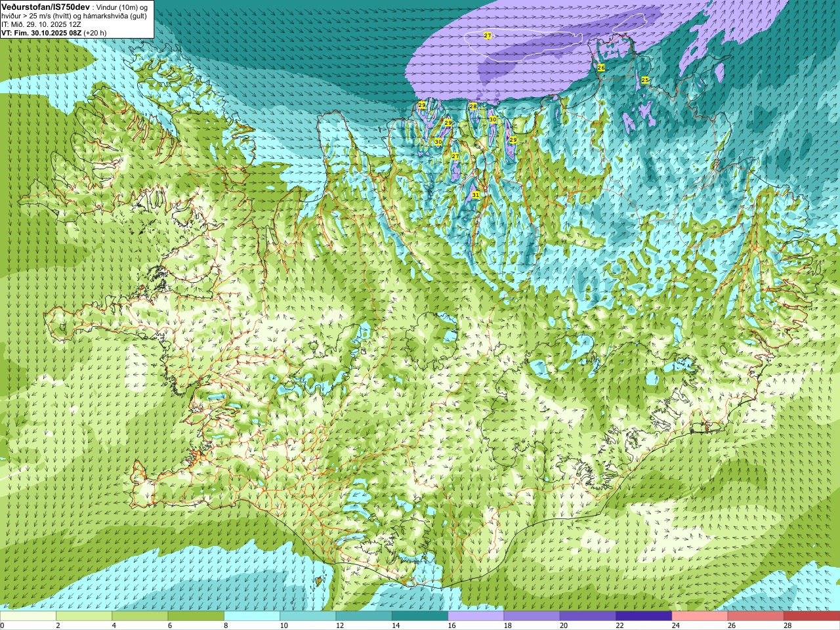Select the 16–18 m/s lavender legend swatch
This screenshot has width=840, height=630.
pos(476,616)
